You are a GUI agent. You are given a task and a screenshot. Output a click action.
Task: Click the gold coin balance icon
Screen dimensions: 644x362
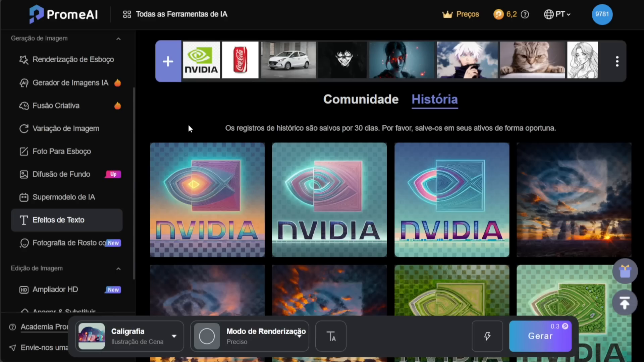click(498, 14)
